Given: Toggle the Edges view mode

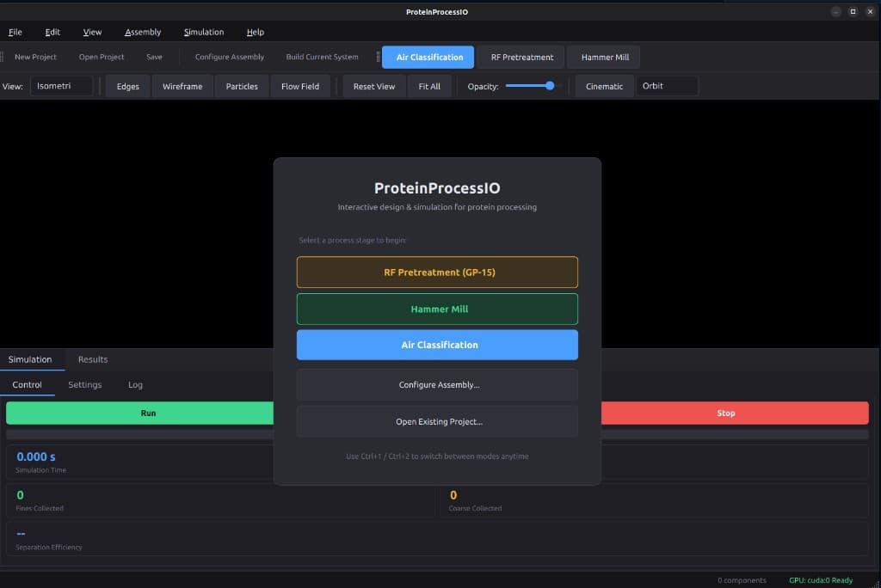Looking at the screenshot, I should (127, 86).
